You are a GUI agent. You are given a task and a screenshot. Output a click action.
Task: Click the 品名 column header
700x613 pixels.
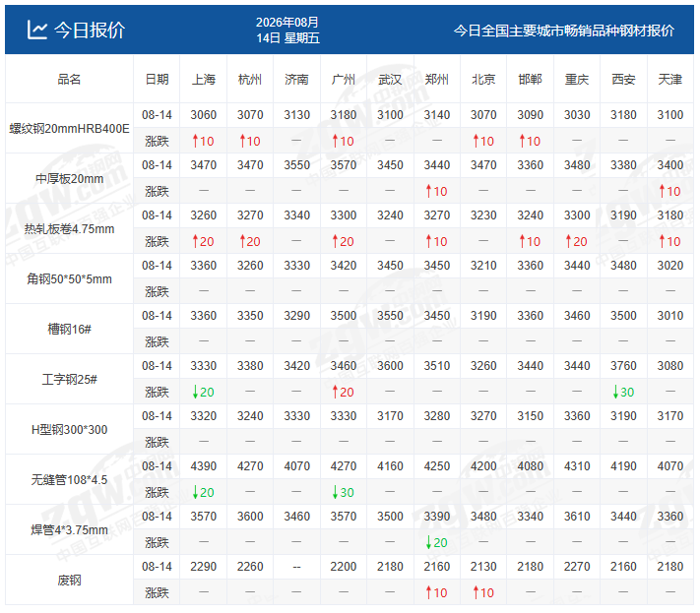pyautogui.click(x=69, y=80)
